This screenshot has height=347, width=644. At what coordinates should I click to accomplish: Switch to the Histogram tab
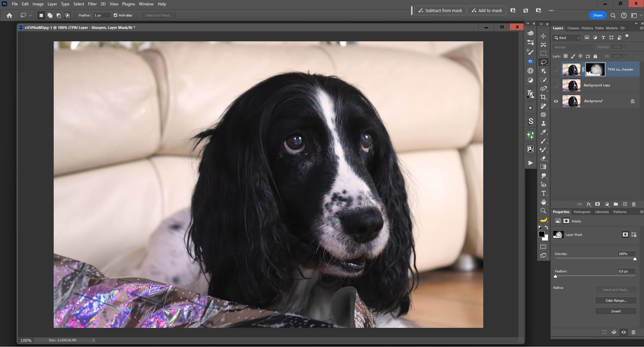click(x=582, y=212)
